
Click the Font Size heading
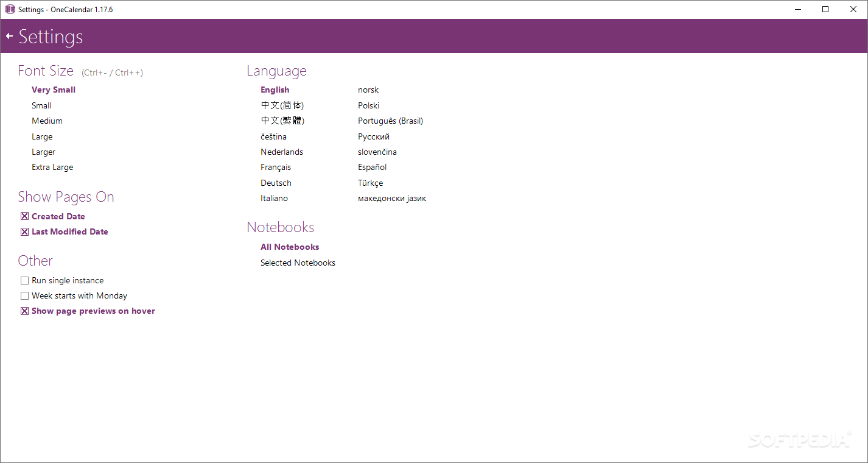click(46, 71)
